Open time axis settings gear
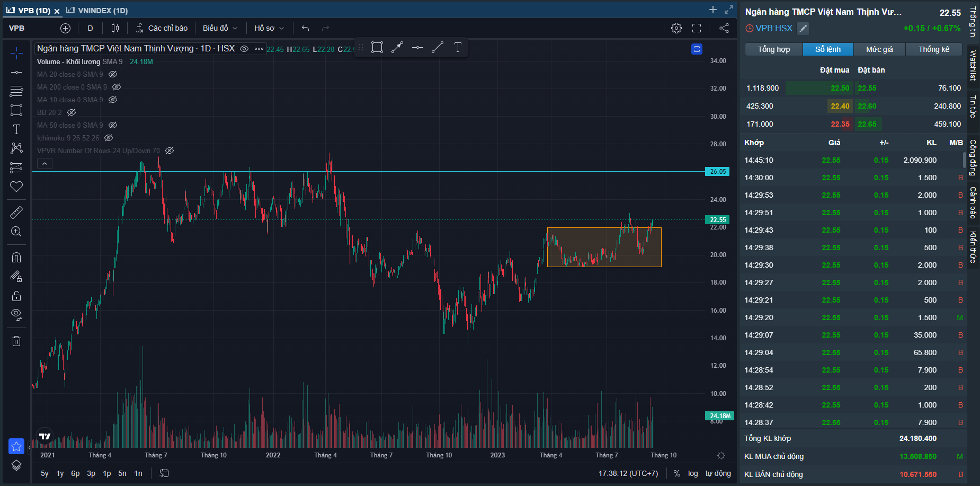The image size is (980, 486). [x=721, y=455]
